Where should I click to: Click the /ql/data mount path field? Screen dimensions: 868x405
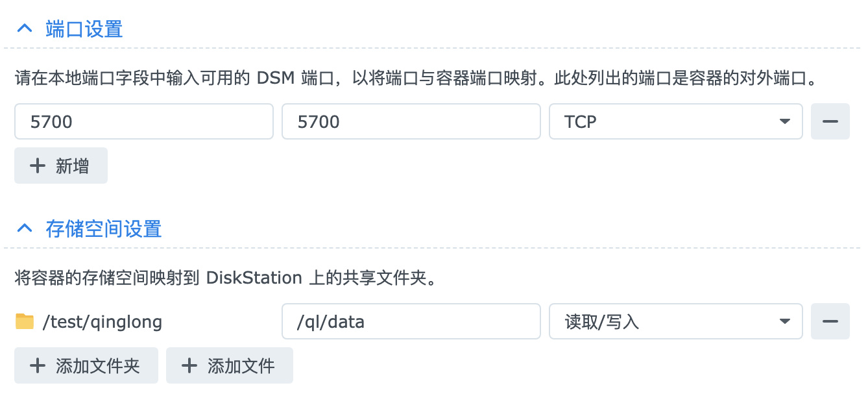(411, 321)
